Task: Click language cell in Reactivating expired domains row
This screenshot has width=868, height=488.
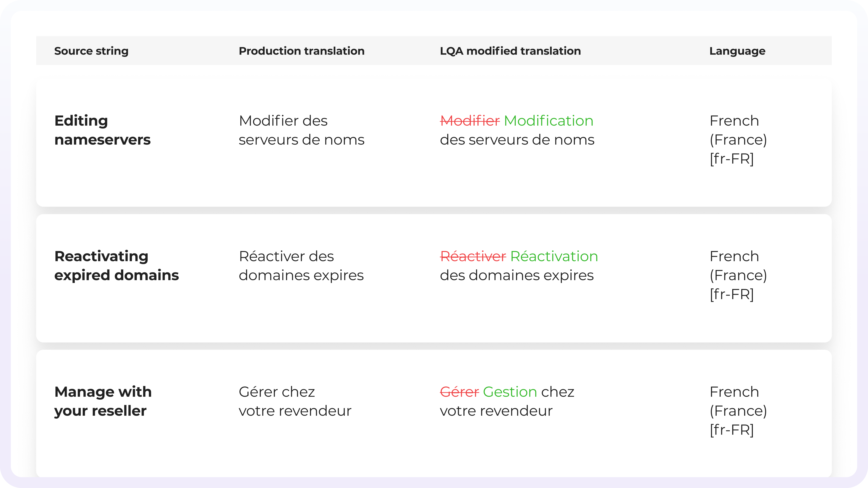Action: 738,275
